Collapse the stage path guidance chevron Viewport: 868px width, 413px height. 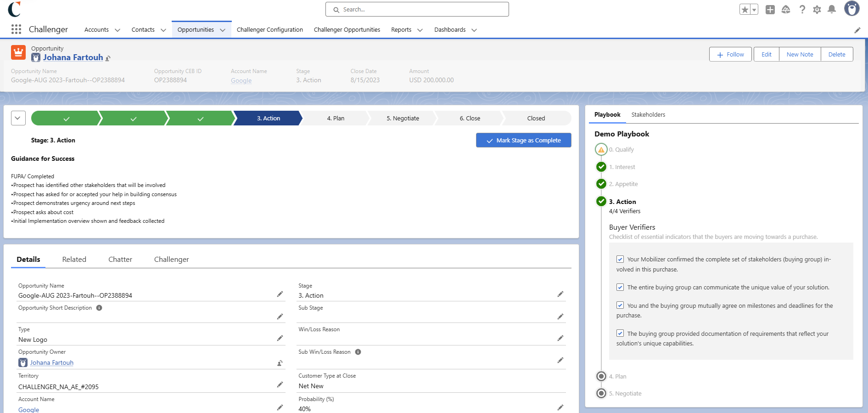pyautogui.click(x=18, y=118)
